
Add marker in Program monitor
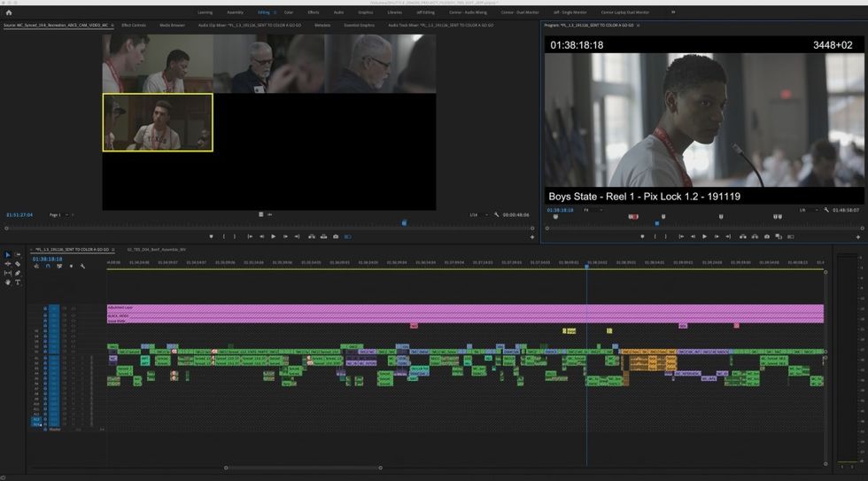pos(642,237)
